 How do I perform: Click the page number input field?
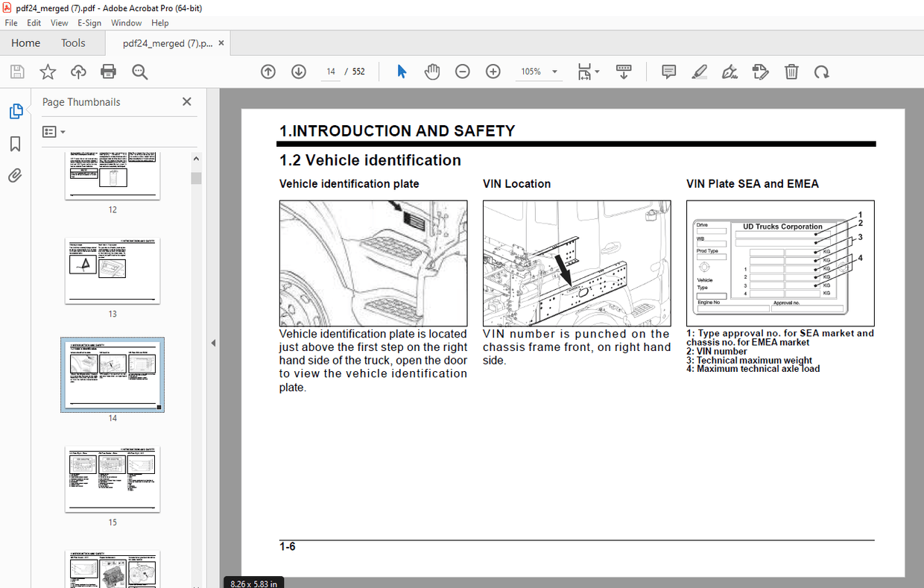click(x=330, y=71)
